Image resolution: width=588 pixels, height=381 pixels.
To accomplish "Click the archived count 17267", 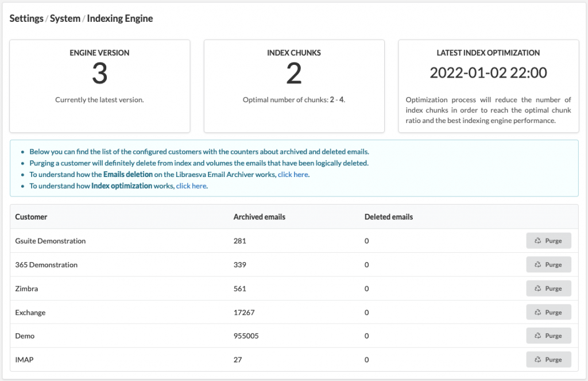I will point(243,312).
